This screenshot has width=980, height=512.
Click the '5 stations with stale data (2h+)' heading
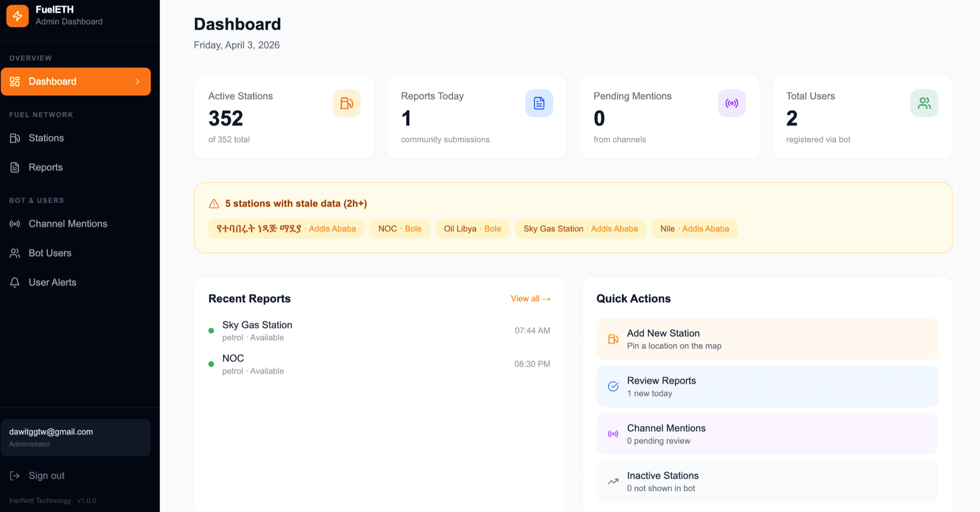[x=296, y=204]
